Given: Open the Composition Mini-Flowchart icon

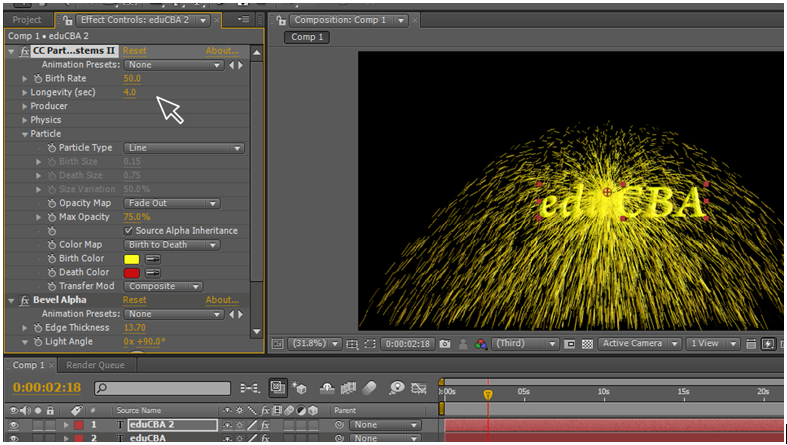Looking at the screenshot, I should coord(249,388).
